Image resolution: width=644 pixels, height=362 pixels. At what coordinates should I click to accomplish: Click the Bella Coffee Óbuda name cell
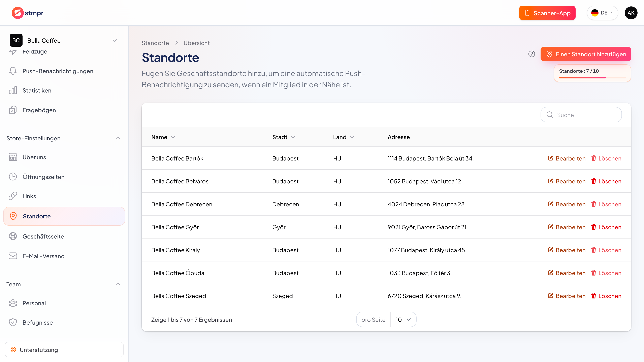coord(178,273)
